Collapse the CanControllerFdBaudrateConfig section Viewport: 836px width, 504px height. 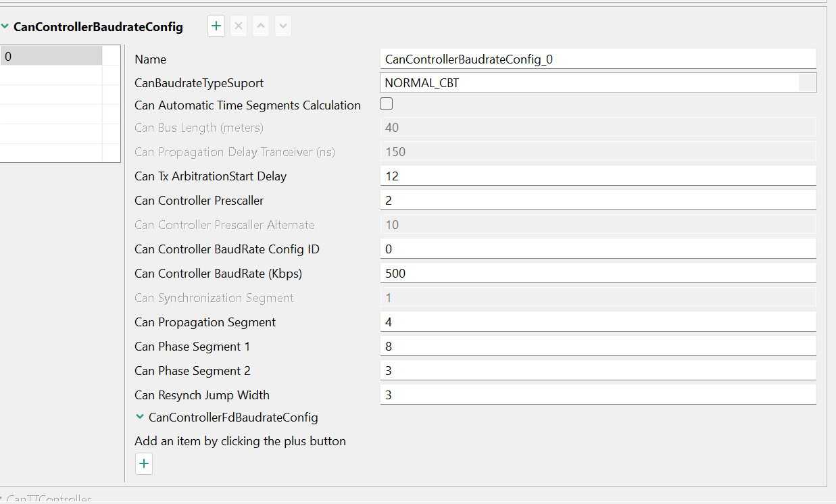click(x=140, y=418)
